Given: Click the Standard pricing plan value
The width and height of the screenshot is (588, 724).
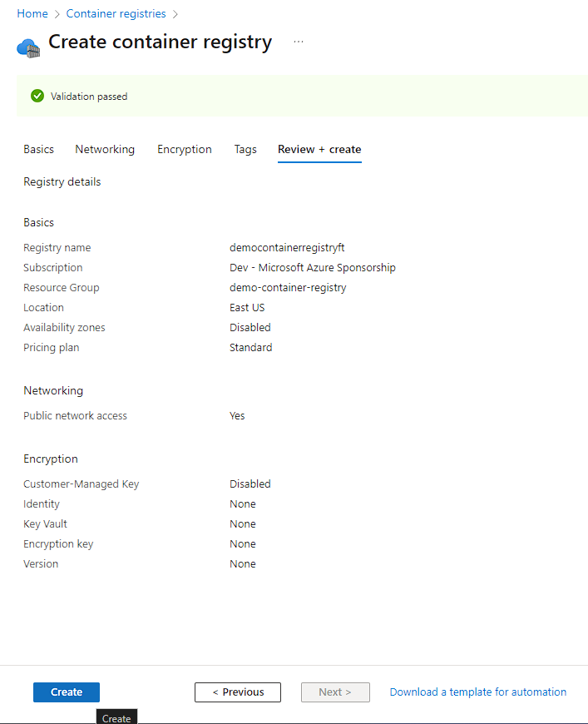Looking at the screenshot, I should tap(250, 348).
